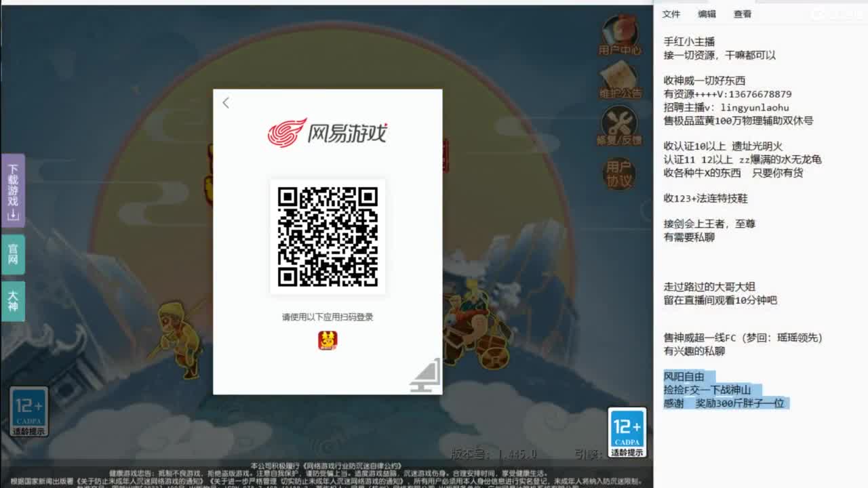868x488 pixels.
Task: Click the text 手红小主播
Action: [x=689, y=42]
